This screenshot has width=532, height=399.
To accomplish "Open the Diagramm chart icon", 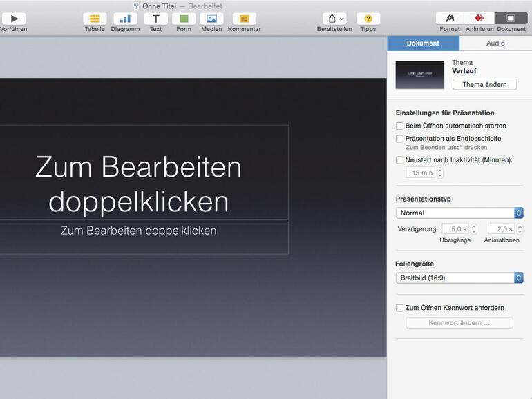I will [125, 19].
